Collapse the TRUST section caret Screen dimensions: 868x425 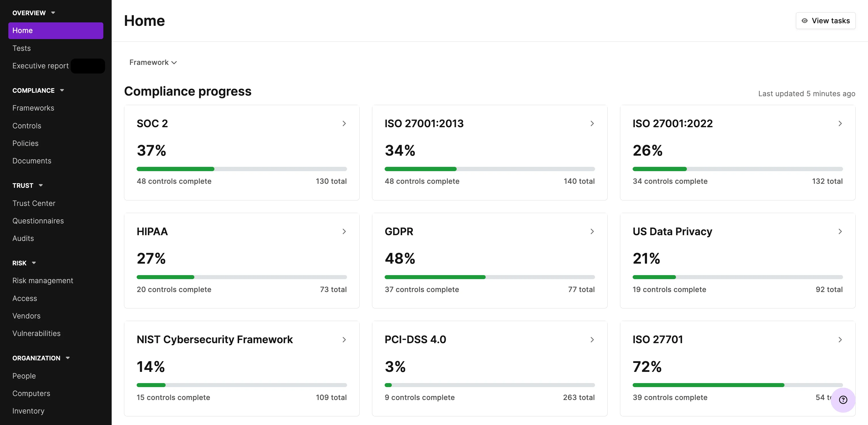point(41,186)
